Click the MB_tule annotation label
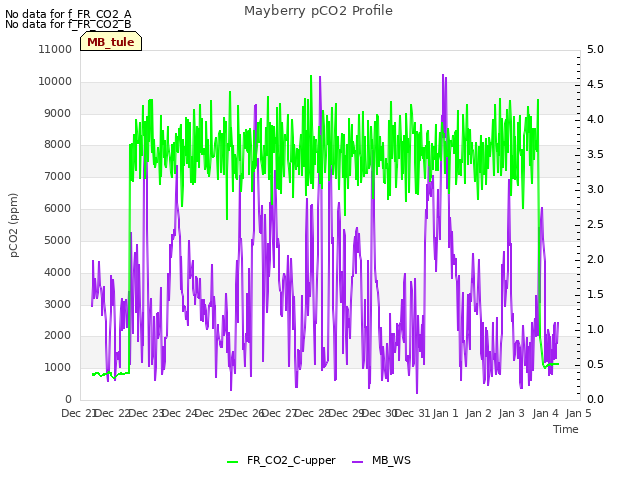Screen dimensions: 640x480 click(x=111, y=42)
